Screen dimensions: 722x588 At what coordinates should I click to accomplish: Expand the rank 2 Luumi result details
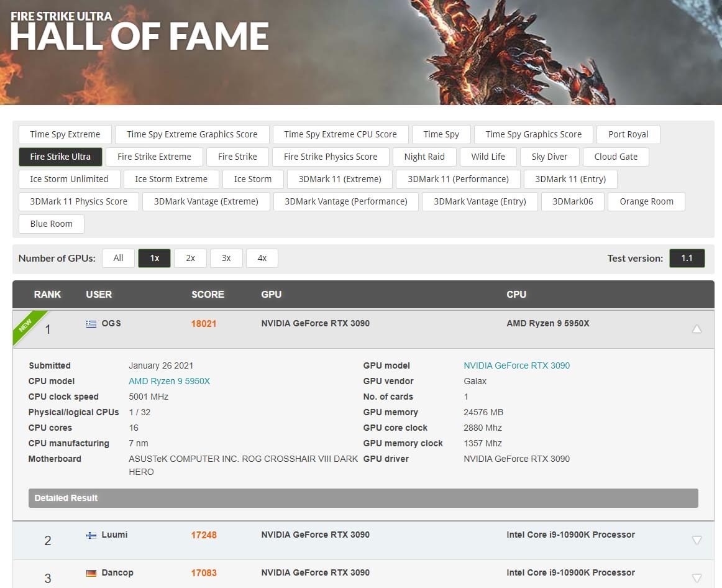[x=697, y=540]
